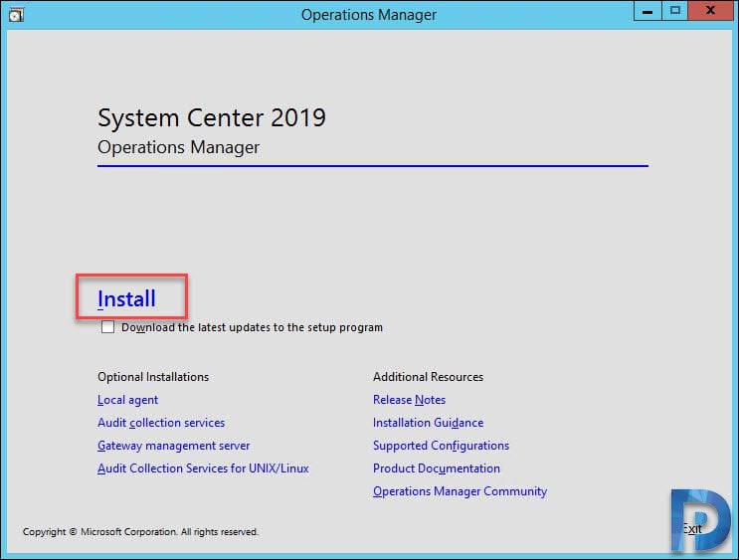Image resolution: width=739 pixels, height=560 pixels.
Task: Click the blue P watermark logo
Action: click(x=700, y=520)
